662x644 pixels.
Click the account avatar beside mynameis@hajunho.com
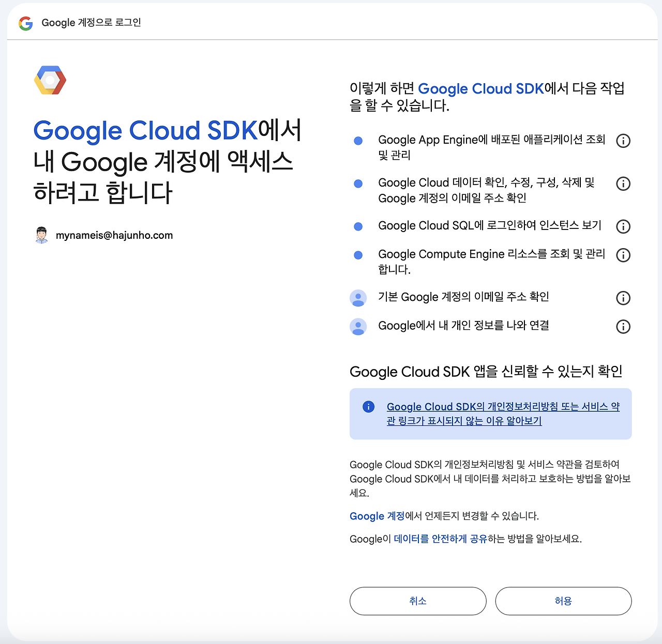[x=42, y=235]
